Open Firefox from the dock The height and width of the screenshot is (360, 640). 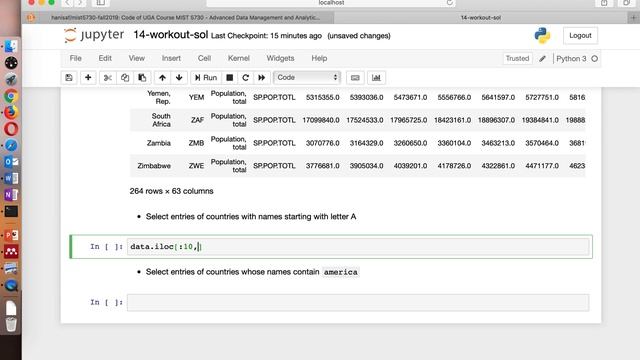point(11,112)
